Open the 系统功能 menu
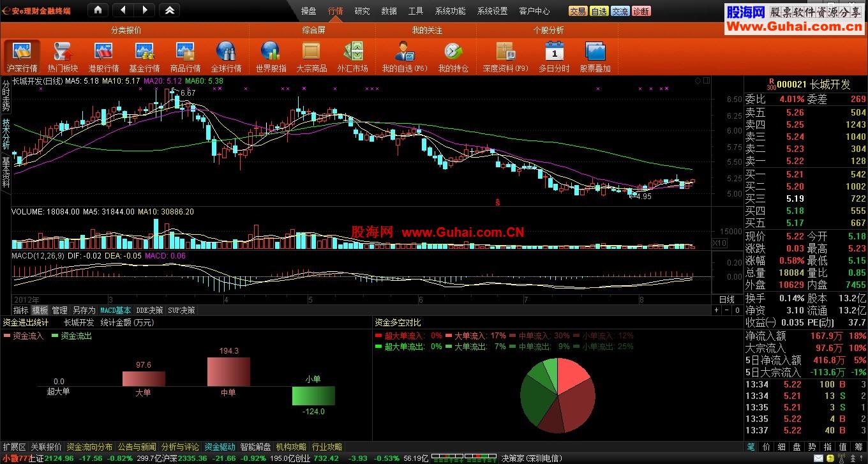Viewport: 868px width, 464px height. (451, 11)
